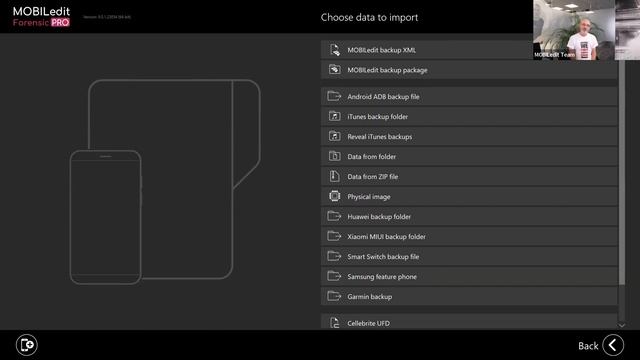Click the Data from ZIP file icon

point(334,176)
